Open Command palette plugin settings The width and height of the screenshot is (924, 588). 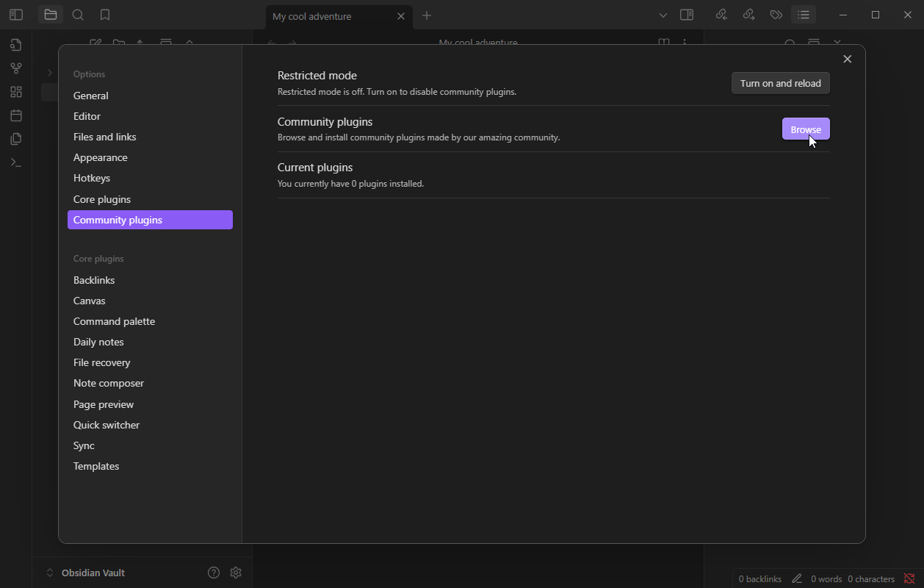tap(150, 321)
